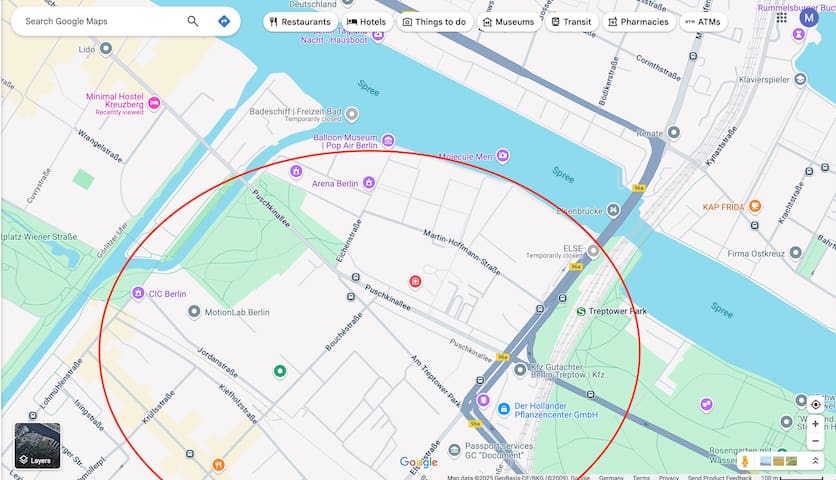The image size is (836, 480).
Task: Show nearby Pharmacies
Action: pyautogui.click(x=637, y=22)
